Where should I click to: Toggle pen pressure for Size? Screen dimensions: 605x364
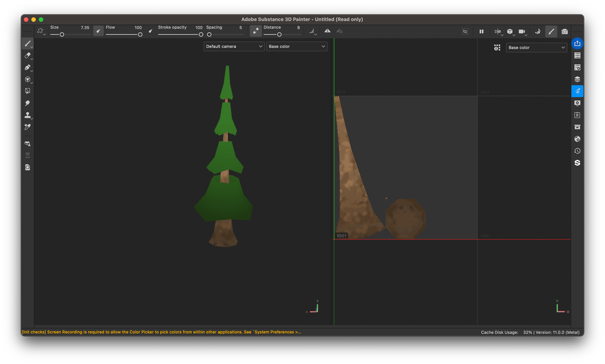[98, 31]
